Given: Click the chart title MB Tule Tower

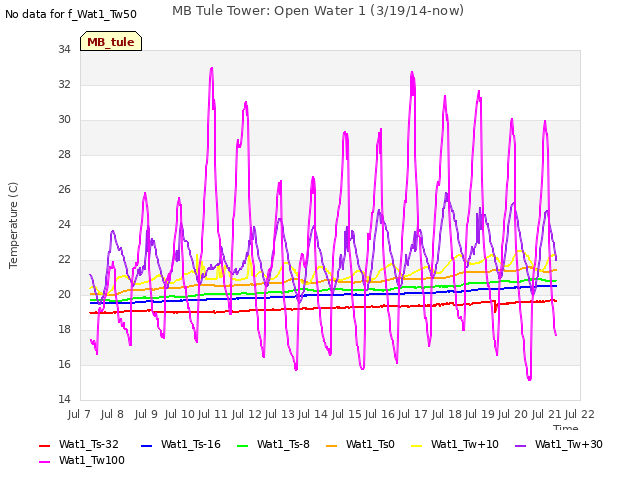Looking at the screenshot, I should click(x=318, y=11).
